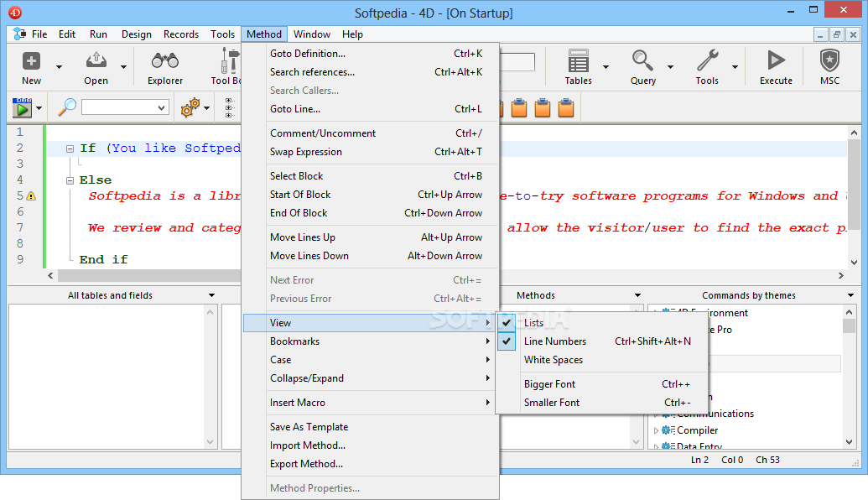Open the Design menu

click(x=136, y=34)
